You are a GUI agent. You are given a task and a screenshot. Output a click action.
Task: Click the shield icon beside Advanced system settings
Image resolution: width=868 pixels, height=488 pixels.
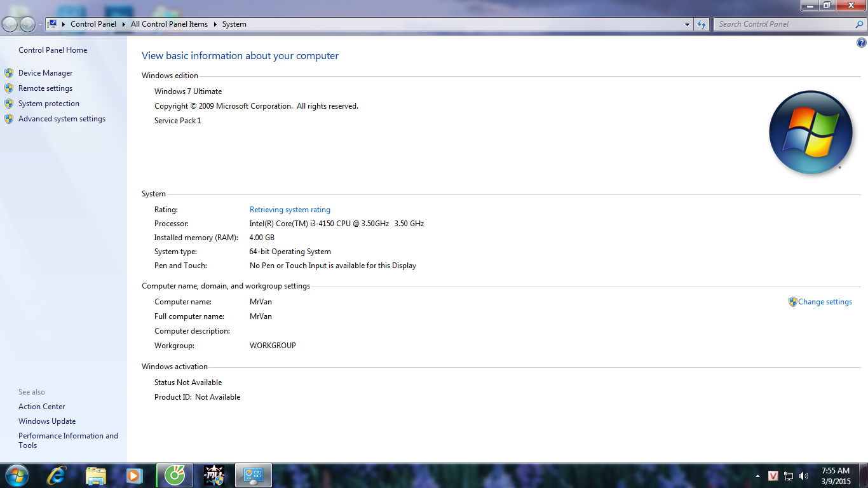[9, 119]
